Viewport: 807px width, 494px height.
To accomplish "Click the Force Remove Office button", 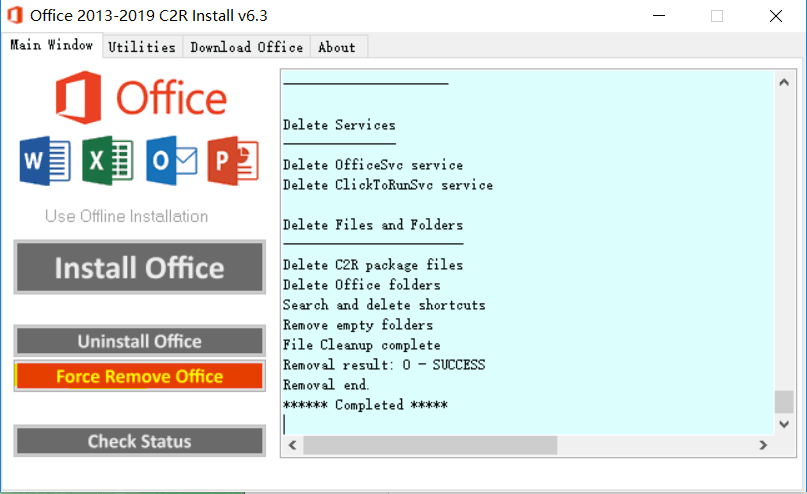I will click(139, 376).
